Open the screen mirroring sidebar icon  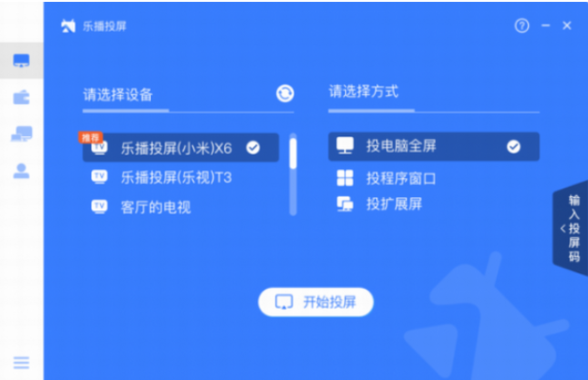[x=22, y=60]
